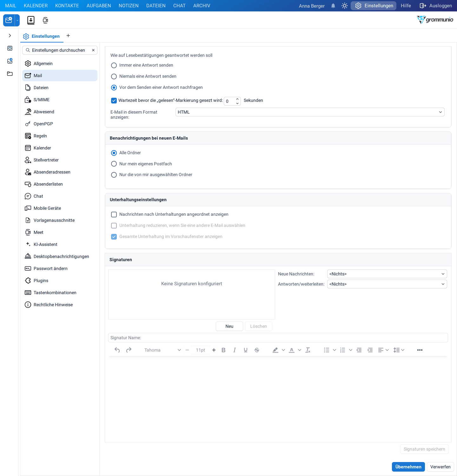Toggle the light/dark theme sun icon
This screenshot has width=457, height=476.
click(x=345, y=6)
